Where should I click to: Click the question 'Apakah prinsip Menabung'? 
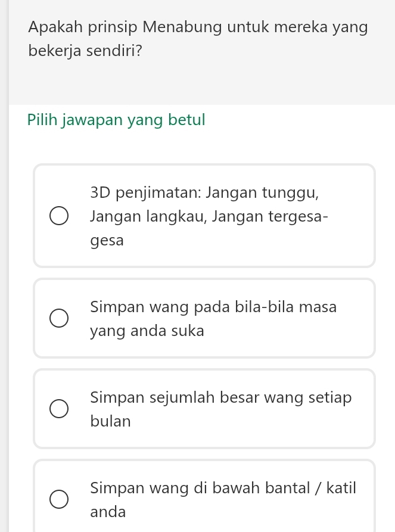197,27
